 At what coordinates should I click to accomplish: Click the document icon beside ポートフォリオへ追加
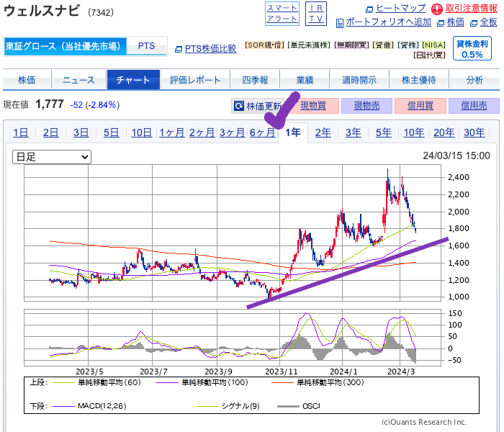(340, 23)
